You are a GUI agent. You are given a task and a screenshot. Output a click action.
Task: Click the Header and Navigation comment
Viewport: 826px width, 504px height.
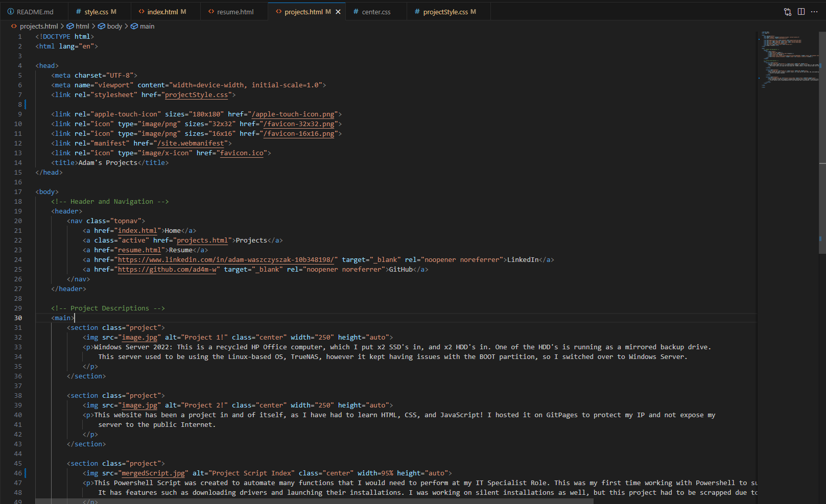pos(110,201)
